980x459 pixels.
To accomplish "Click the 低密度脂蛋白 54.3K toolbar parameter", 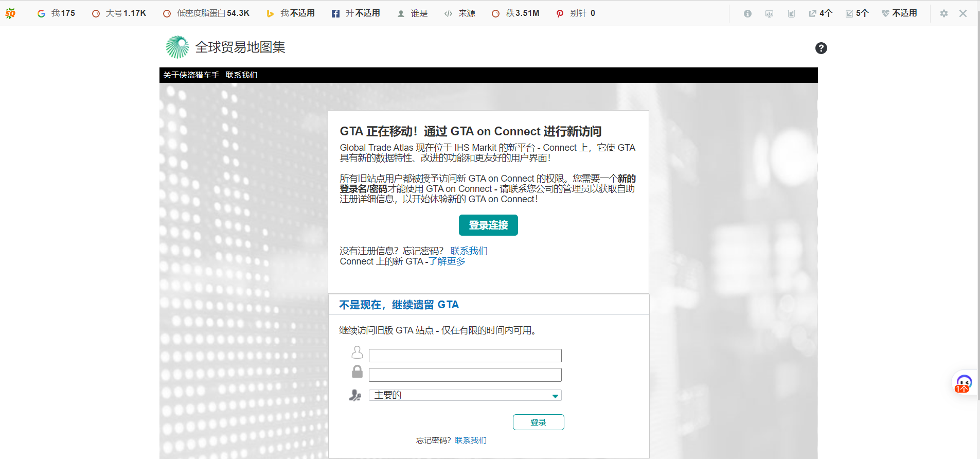I will click(x=206, y=13).
